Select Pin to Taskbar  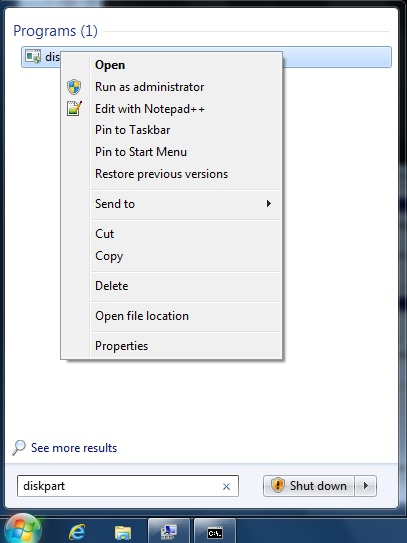132,130
